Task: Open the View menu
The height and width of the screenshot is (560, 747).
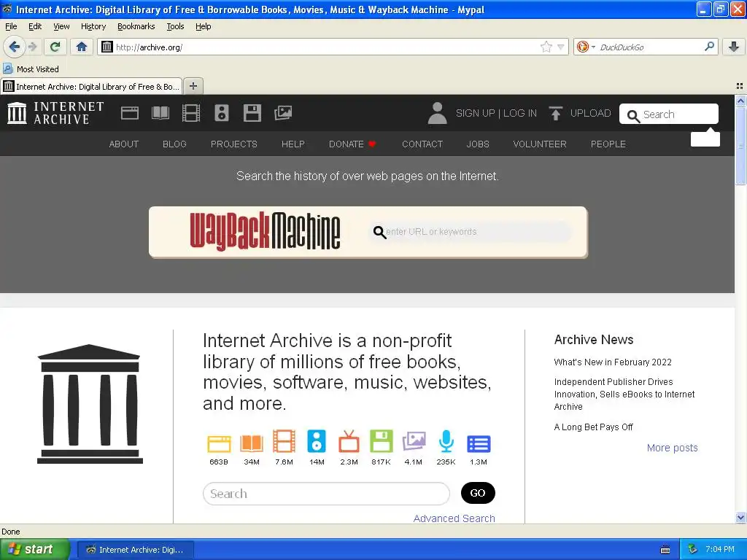Action: pyautogui.click(x=61, y=26)
